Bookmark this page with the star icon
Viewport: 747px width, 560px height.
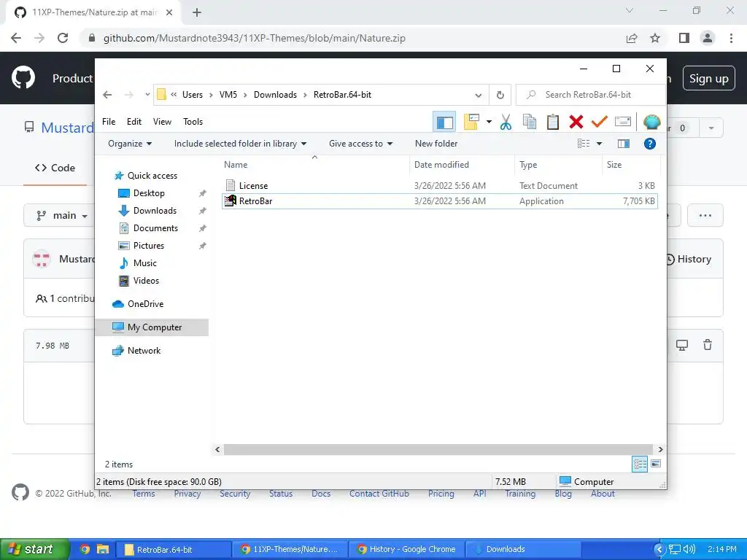pos(655,38)
